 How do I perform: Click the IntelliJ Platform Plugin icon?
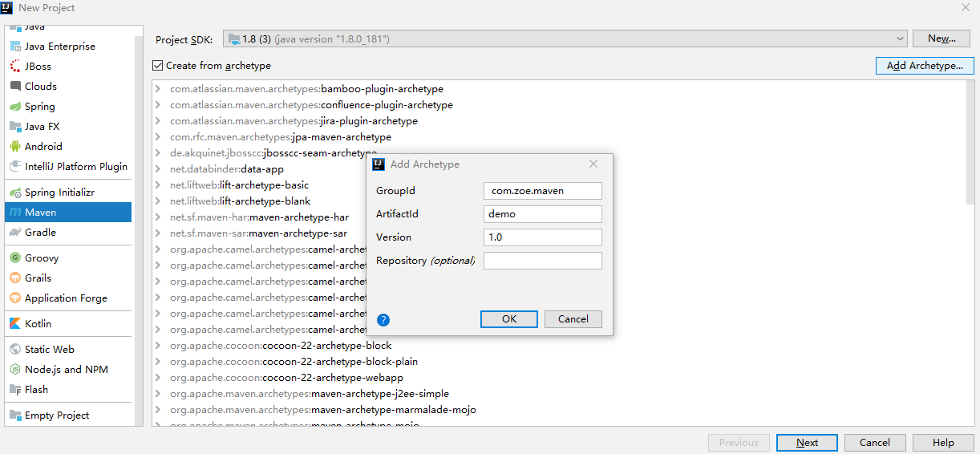tap(15, 167)
